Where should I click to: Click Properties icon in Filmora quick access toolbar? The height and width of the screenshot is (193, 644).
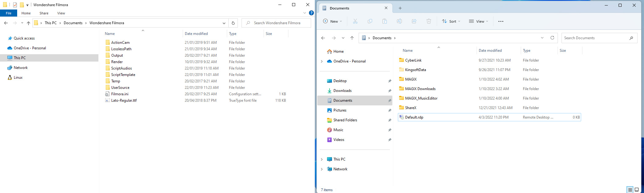point(15,5)
